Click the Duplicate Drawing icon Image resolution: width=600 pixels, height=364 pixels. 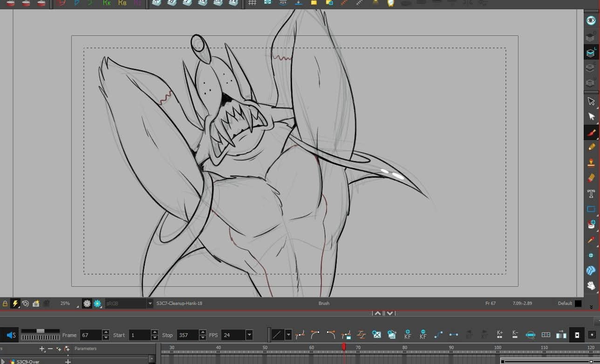(392, 334)
